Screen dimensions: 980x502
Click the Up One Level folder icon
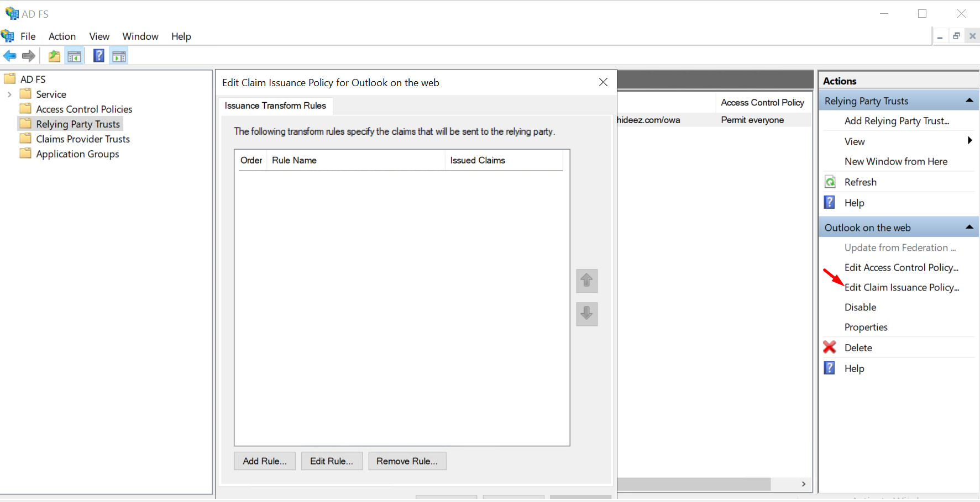54,56
